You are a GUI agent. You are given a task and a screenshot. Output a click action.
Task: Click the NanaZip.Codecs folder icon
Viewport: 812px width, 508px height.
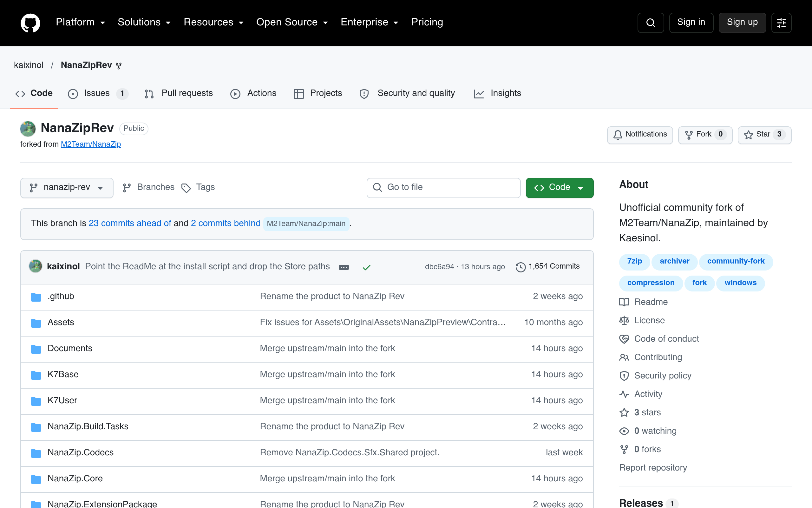coord(36,453)
